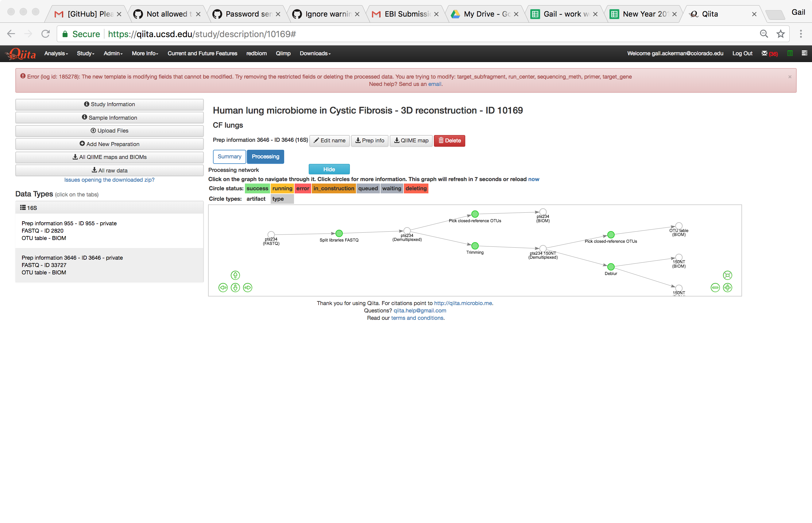The height and width of the screenshot is (523, 812).
Task: Open the Downloads dropdown menu
Action: (315, 53)
